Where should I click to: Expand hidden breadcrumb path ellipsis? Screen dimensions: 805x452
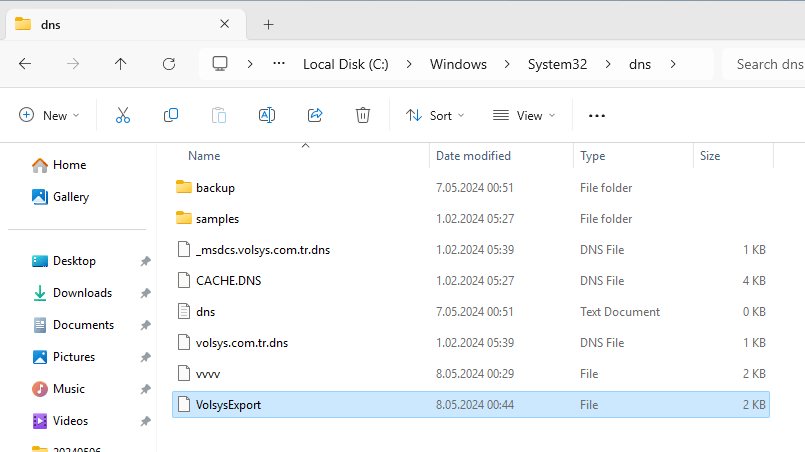point(279,64)
